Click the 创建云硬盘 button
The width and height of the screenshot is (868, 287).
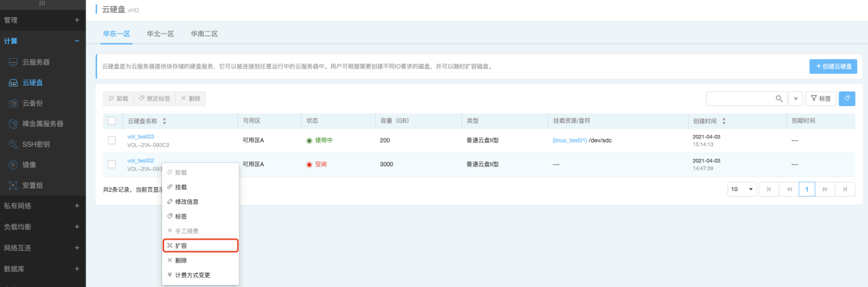click(x=832, y=66)
